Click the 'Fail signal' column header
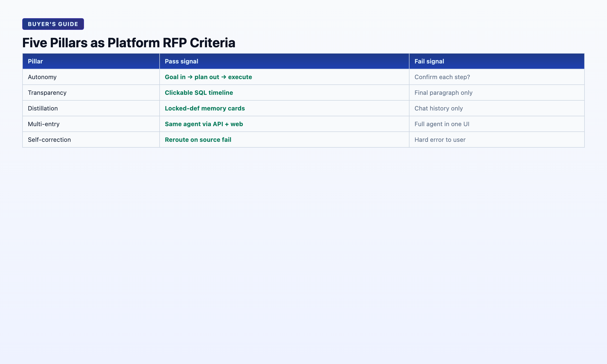This screenshot has width=607, height=364. tap(497, 61)
